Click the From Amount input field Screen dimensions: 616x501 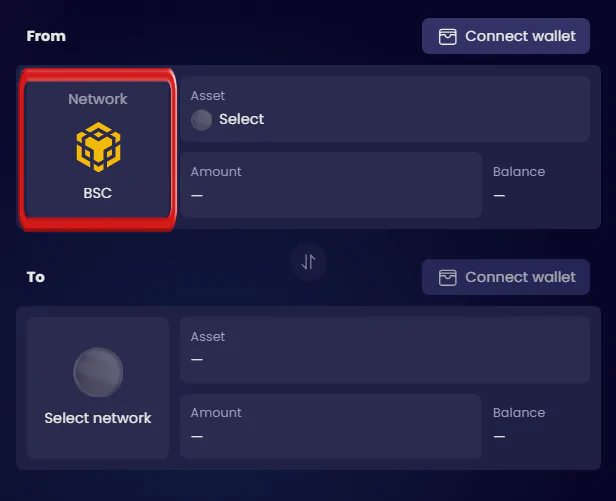pyautogui.click(x=331, y=185)
